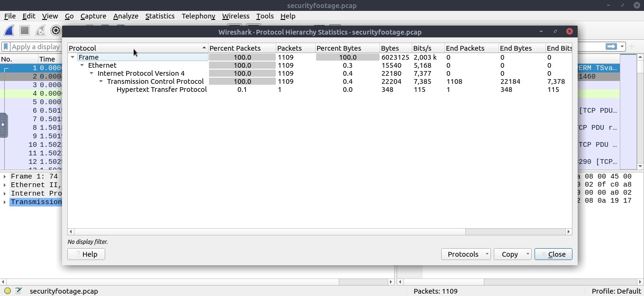Expand Frame 1 in packet details pane

point(5,176)
